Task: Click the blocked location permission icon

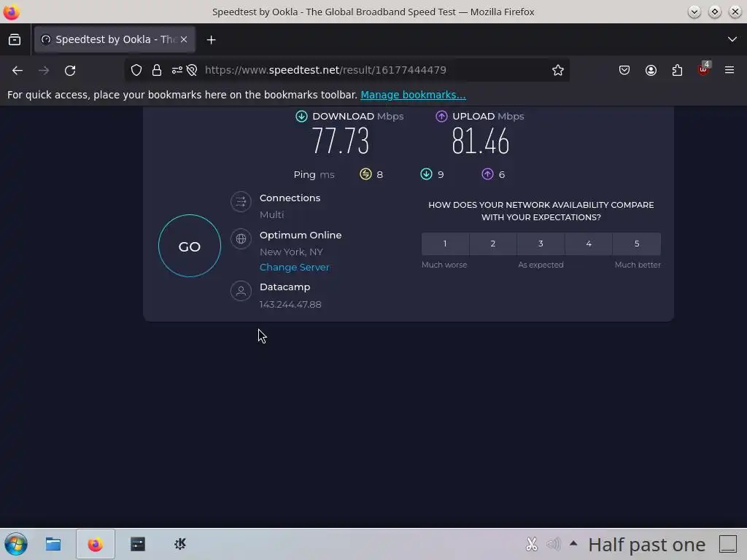Action: pos(192,71)
